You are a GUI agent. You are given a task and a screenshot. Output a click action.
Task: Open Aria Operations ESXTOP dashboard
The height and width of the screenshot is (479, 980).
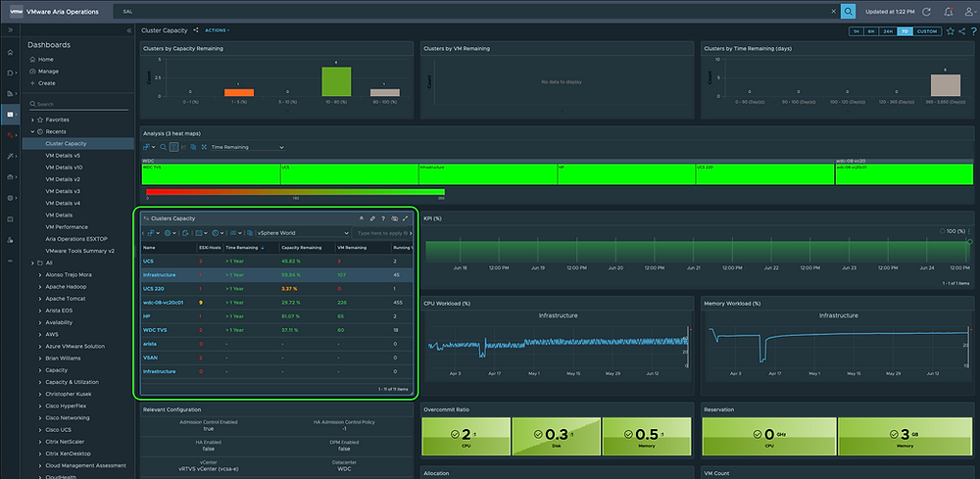[x=75, y=239]
